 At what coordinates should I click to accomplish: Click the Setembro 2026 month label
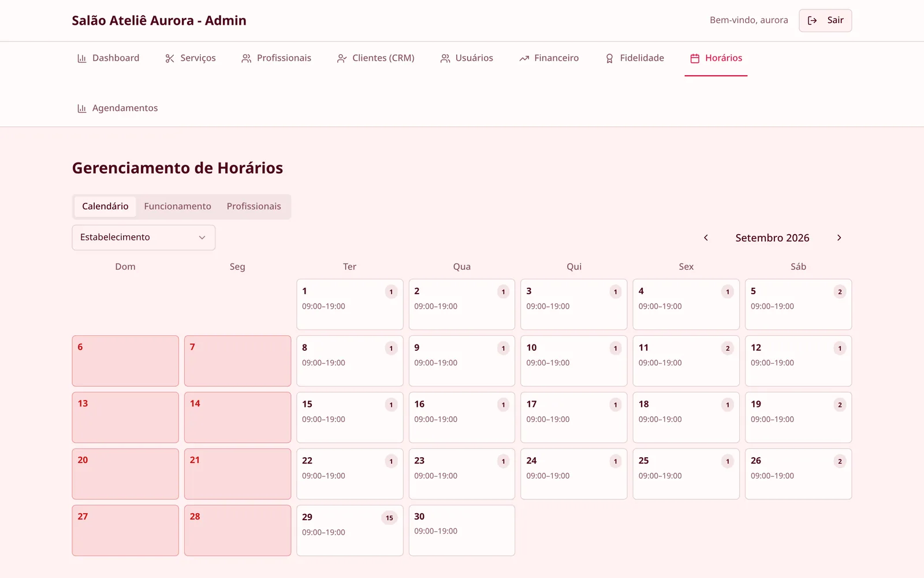[772, 238]
